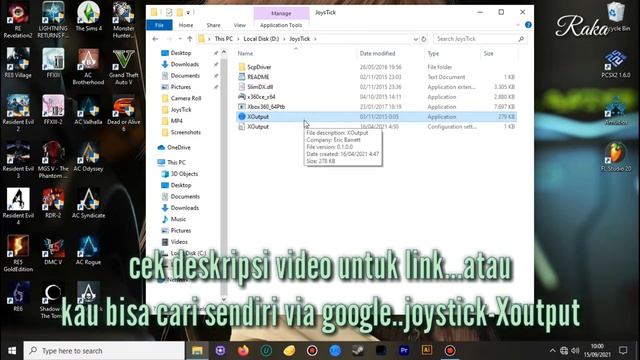The height and width of the screenshot is (360, 640).
Task: Click the Search JoysTick field
Action: tap(480, 39)
